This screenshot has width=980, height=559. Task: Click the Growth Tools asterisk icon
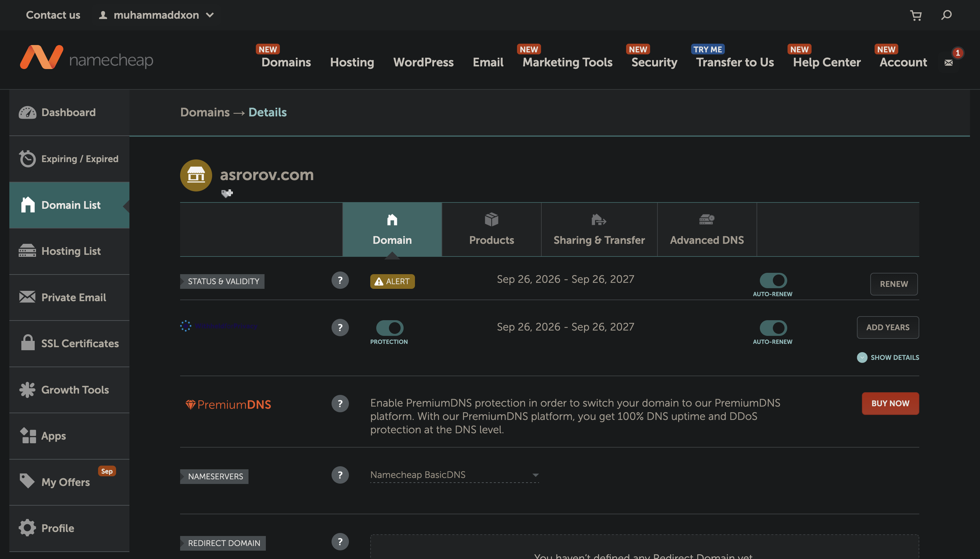tap(27, 390)
